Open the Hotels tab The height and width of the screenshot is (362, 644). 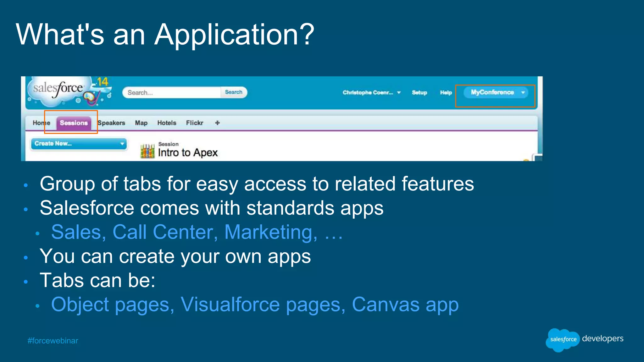[x=167, y=123]
